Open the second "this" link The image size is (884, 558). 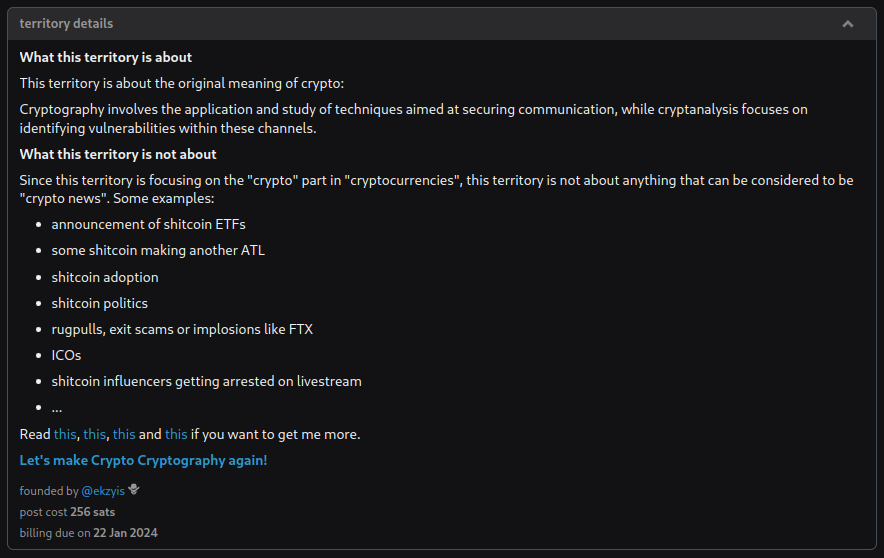[x=94, y=434]
